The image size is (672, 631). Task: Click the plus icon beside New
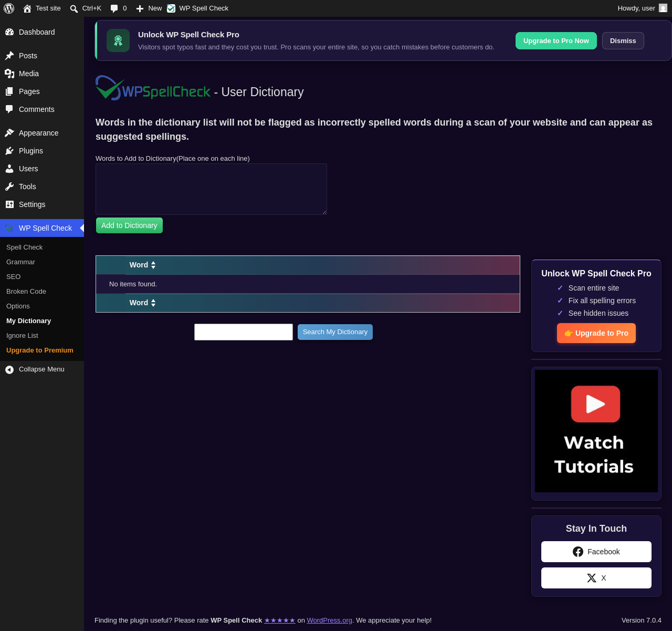click(x=140, y=8)
